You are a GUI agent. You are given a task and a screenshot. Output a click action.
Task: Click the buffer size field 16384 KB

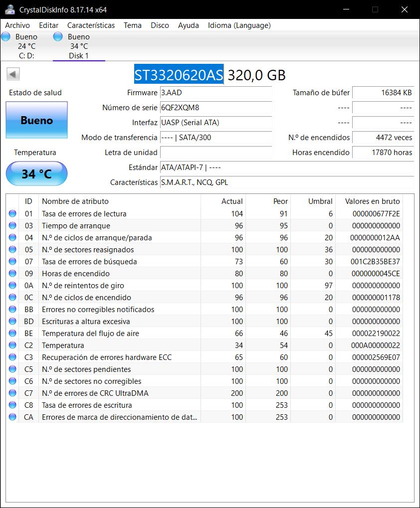(x=383, y=93)
